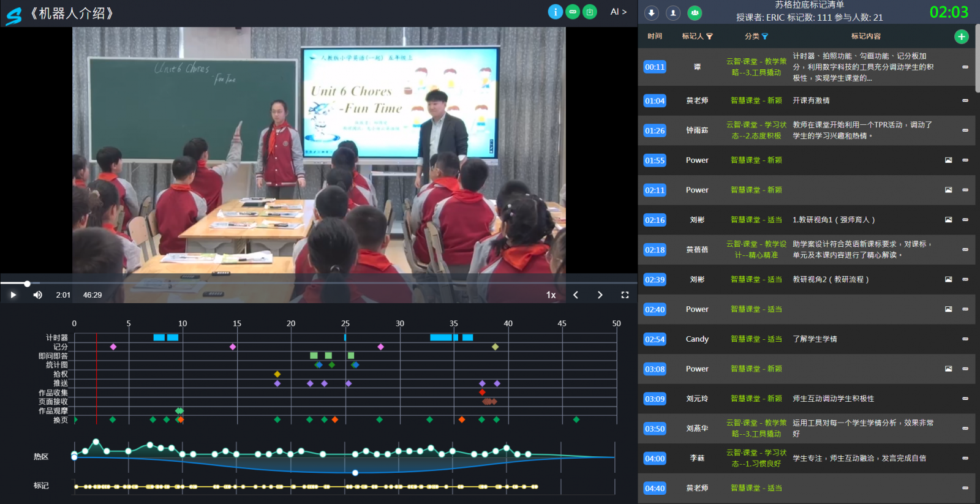Mute the video volume

coord(37,295)
